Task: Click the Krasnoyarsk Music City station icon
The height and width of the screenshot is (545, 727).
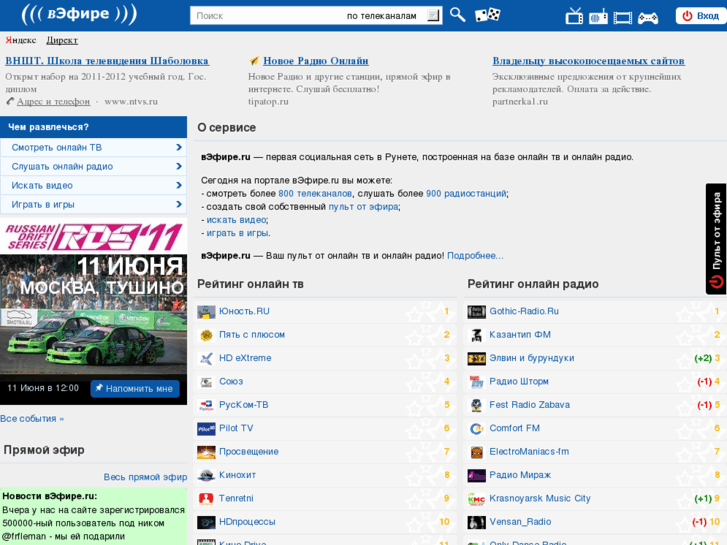Action: click(477, 499)
